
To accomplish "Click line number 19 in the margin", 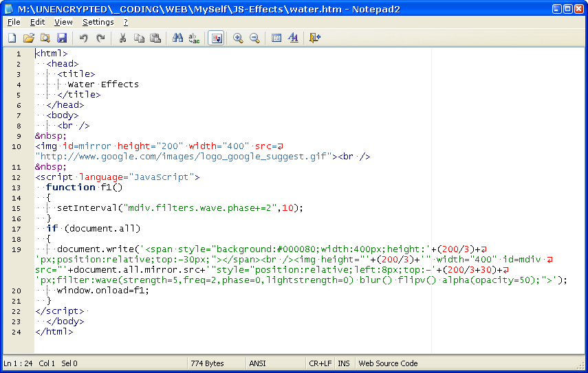I will 17,249.
